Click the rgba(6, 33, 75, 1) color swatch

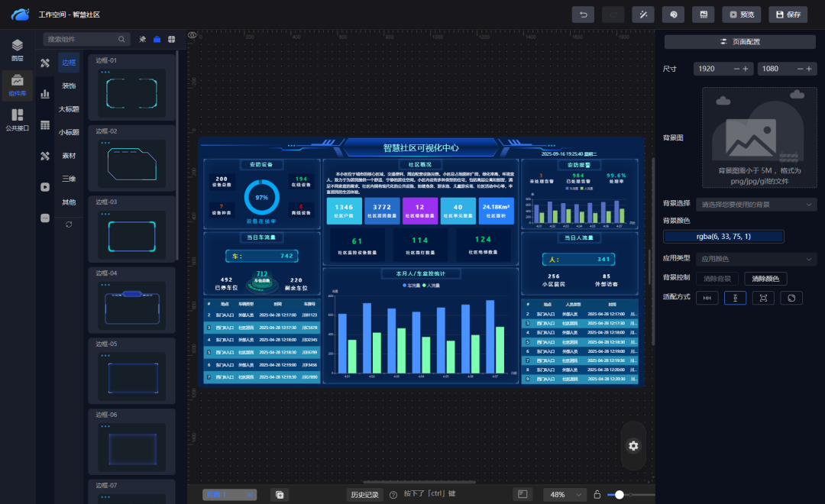click(x=723, y=237)
